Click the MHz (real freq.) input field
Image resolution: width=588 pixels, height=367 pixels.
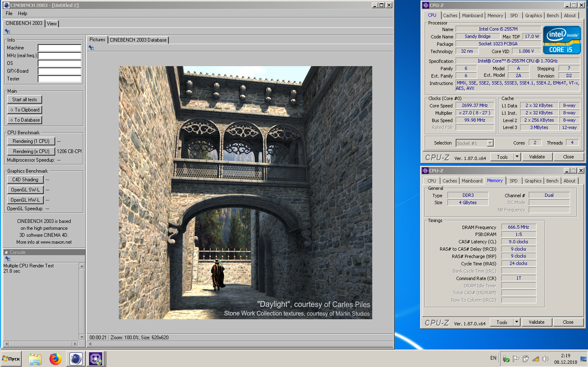(x=60, y=56)
